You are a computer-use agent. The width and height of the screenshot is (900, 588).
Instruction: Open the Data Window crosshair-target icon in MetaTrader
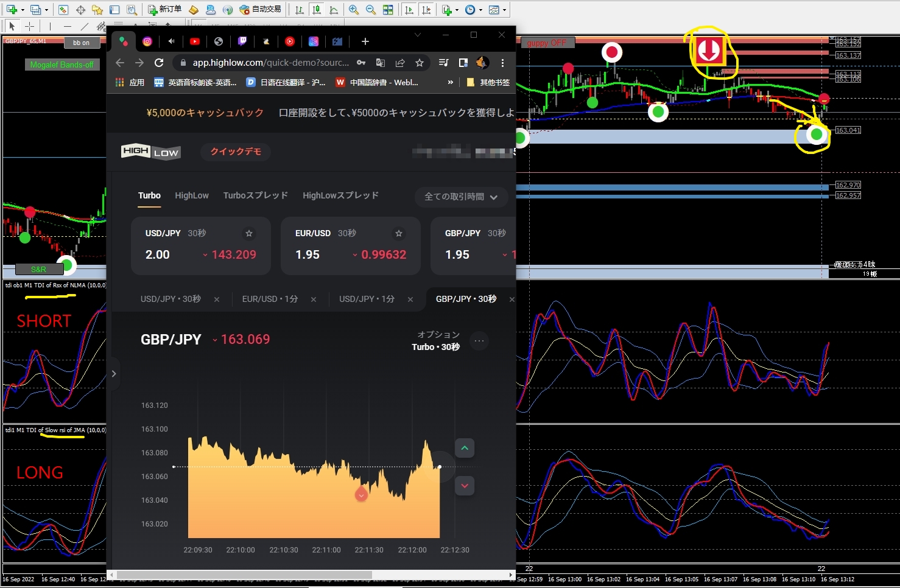[80, 10]
